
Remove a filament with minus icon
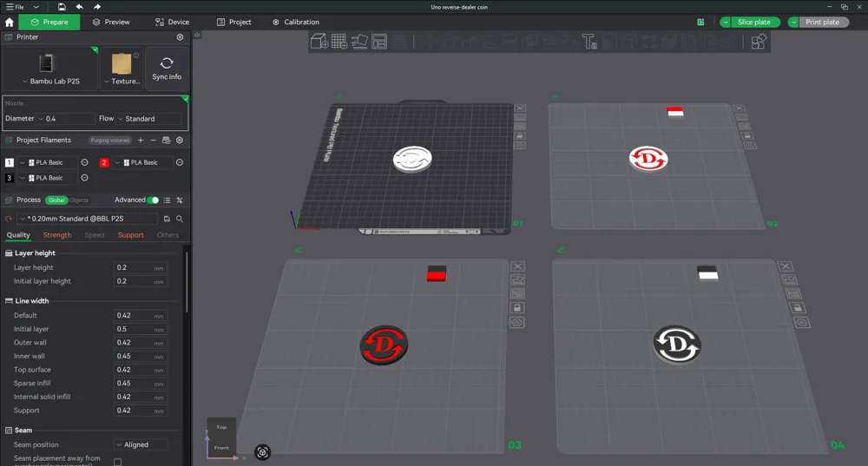click(154, 140)
